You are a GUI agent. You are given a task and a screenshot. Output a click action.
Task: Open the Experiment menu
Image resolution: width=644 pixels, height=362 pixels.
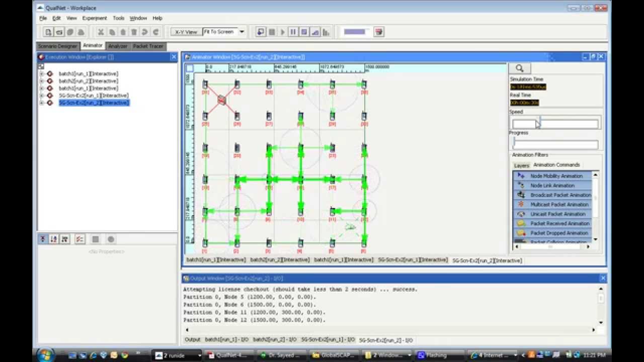pos(95,18)
